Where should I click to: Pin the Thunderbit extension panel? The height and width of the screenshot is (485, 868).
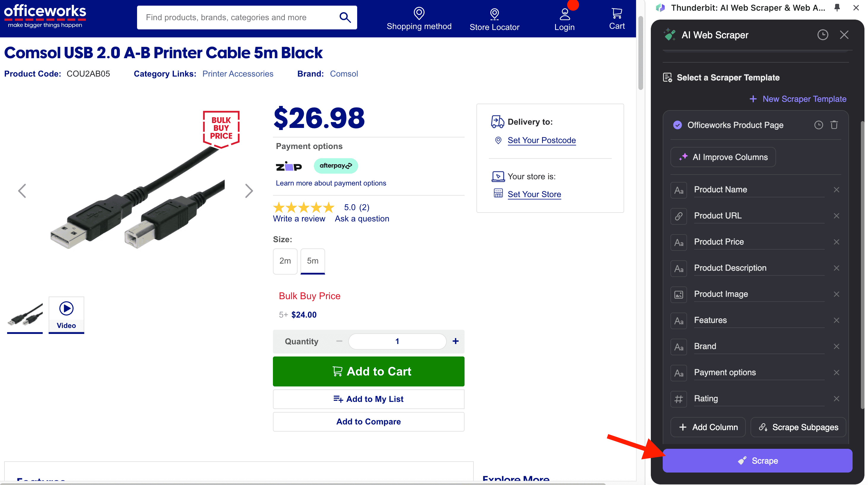point(837,8)
